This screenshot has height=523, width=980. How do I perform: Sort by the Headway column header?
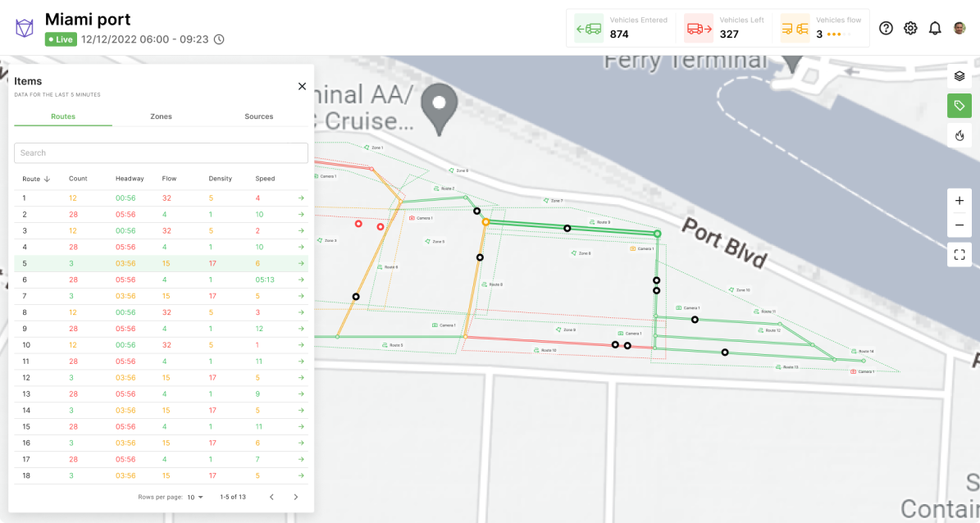[130, 179]
